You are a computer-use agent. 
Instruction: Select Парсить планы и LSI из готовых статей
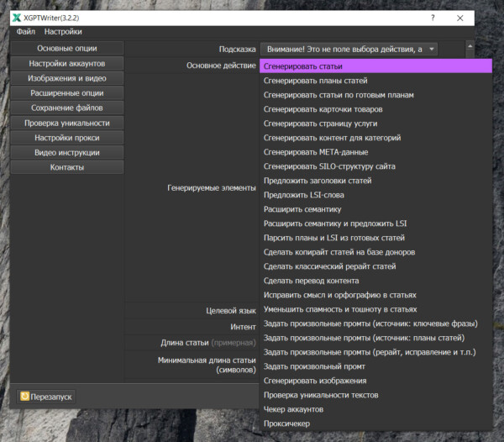pos(375,238)
